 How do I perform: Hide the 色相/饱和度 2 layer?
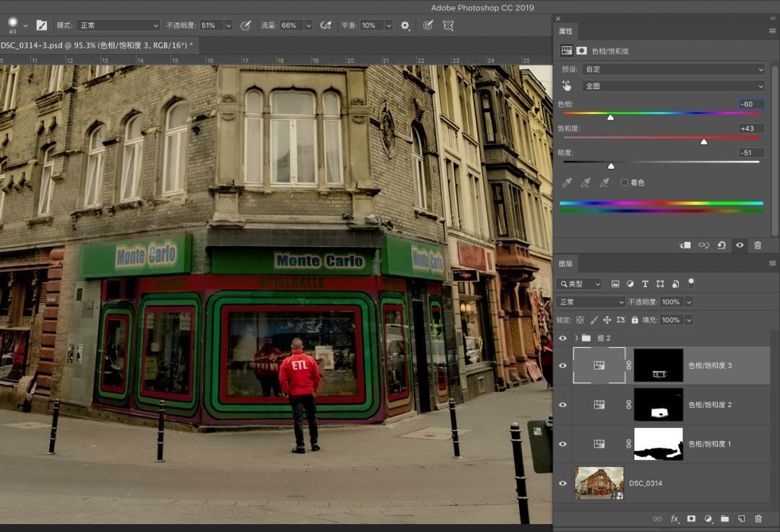coord(563,405)
